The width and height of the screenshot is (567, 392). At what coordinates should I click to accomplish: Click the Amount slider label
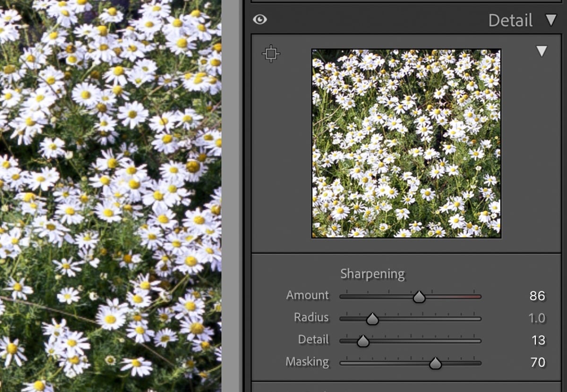(x=308, y=295)
